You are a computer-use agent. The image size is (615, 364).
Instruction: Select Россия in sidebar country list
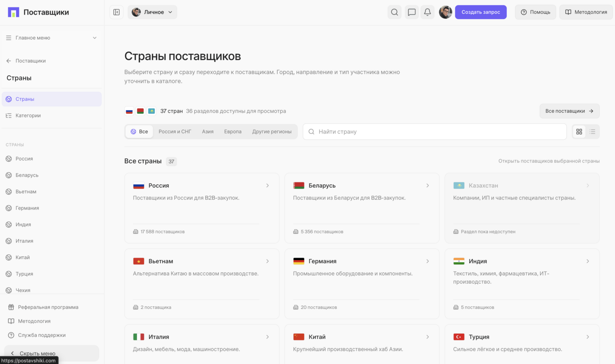pos(52,159)
